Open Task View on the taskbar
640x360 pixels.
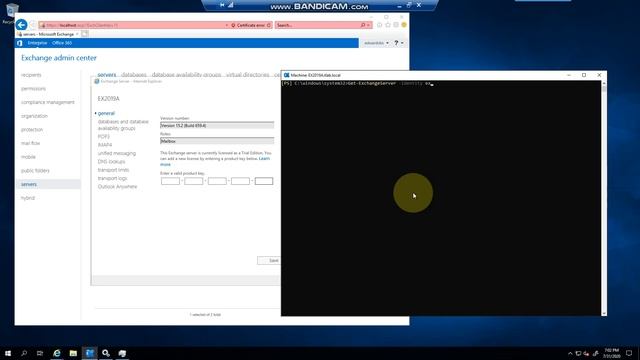40,353
